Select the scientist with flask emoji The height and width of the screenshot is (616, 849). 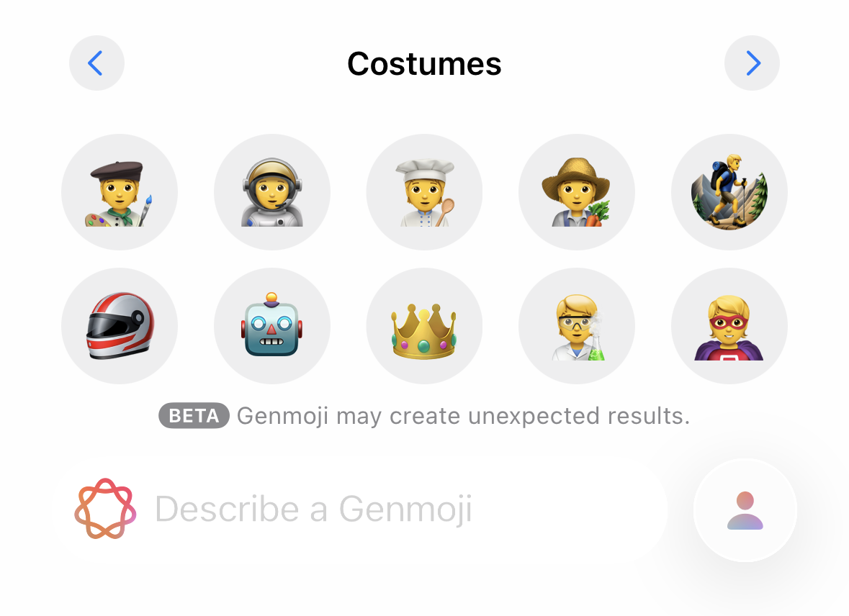(x=577, y=326)
